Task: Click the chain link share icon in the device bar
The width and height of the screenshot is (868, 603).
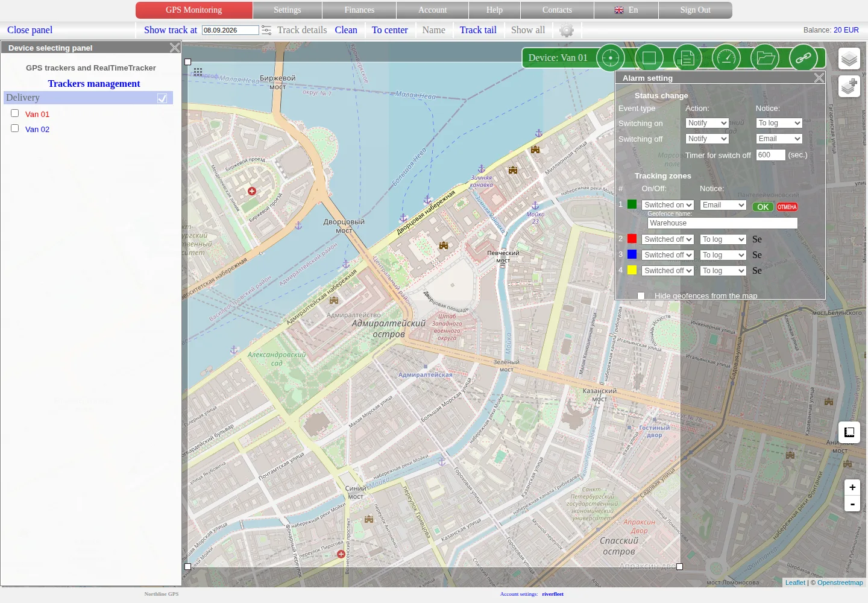Action: coord(804,58)
